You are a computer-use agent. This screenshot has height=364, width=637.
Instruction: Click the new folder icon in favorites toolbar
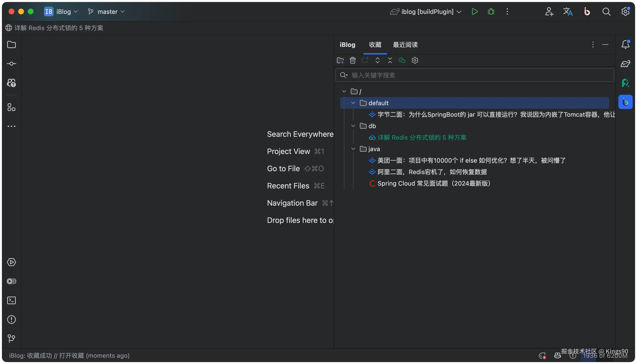click(340, 60)
